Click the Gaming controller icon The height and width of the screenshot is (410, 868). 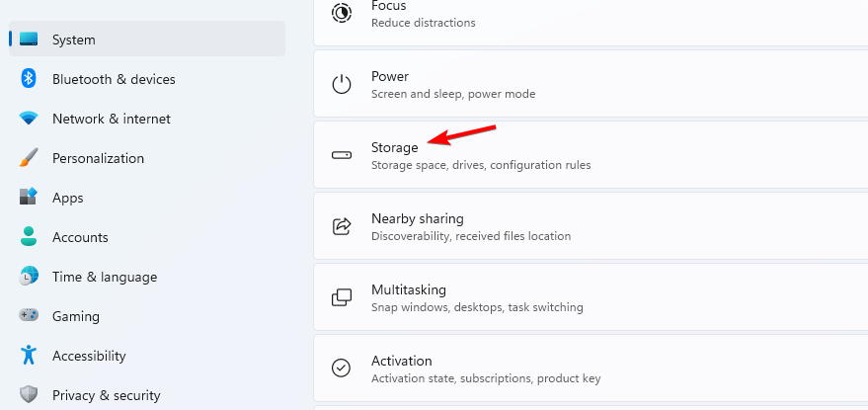click(x=29, y=316)
